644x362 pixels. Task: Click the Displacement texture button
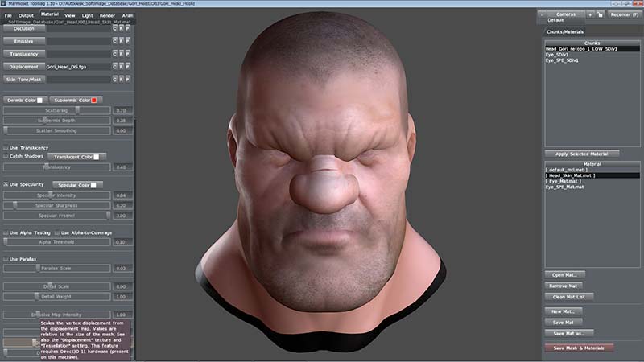[24, 67]
